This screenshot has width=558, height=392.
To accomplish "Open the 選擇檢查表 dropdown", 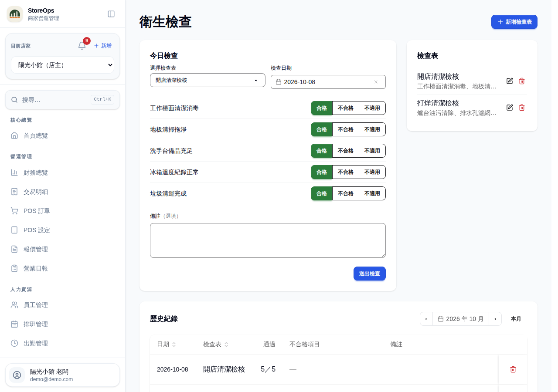I will click(208, 80).
